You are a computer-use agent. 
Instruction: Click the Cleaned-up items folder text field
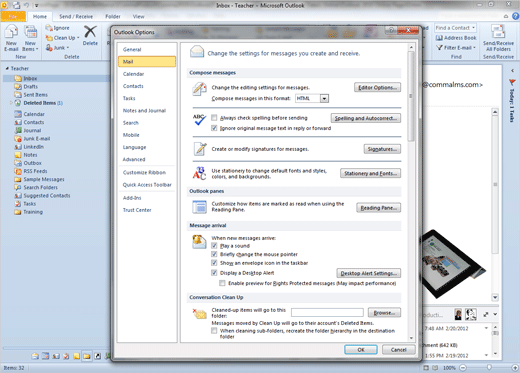click(x=327, y=312)
